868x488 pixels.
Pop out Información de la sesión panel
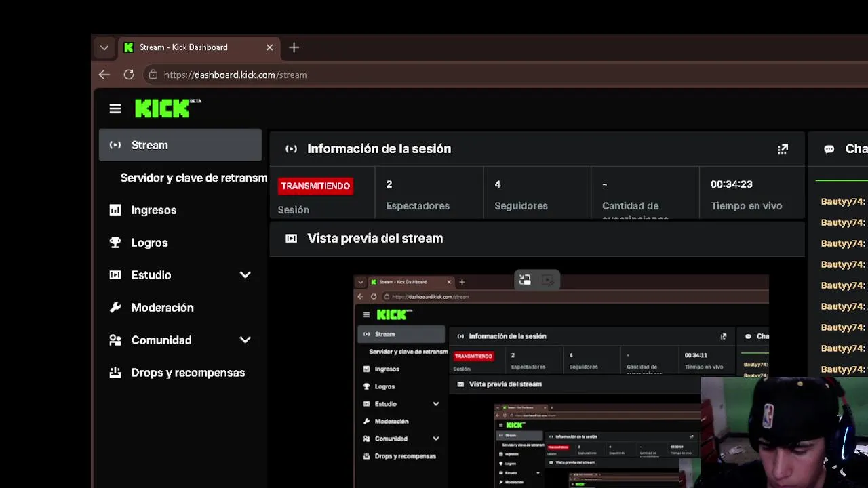pyautogui.click(x=783, y=149)
